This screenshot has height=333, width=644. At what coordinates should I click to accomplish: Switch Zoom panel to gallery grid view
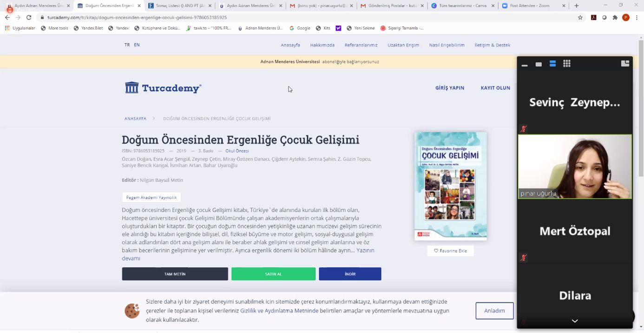[566, 64]
